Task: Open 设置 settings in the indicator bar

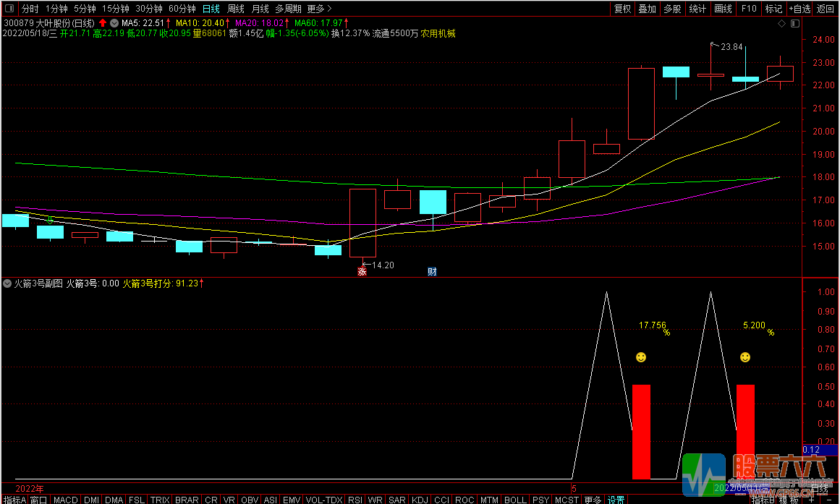Action: tap(616, 500)
